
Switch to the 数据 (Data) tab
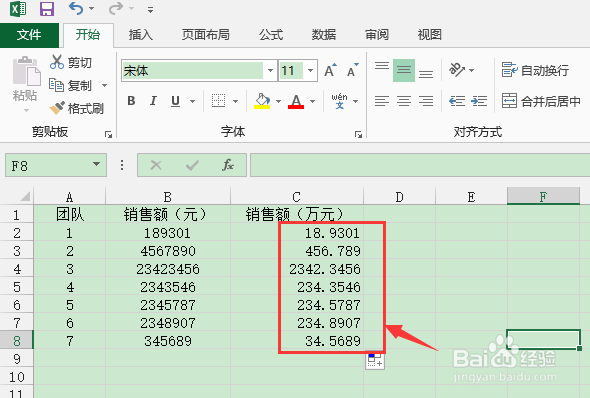pyautogui.click(x=324, y=35)
